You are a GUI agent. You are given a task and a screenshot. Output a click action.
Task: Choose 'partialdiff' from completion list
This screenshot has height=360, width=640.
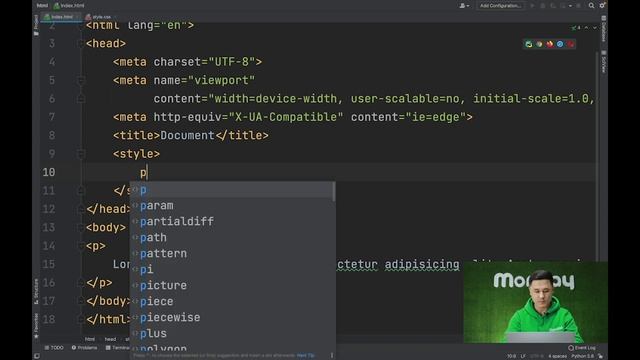232,222
